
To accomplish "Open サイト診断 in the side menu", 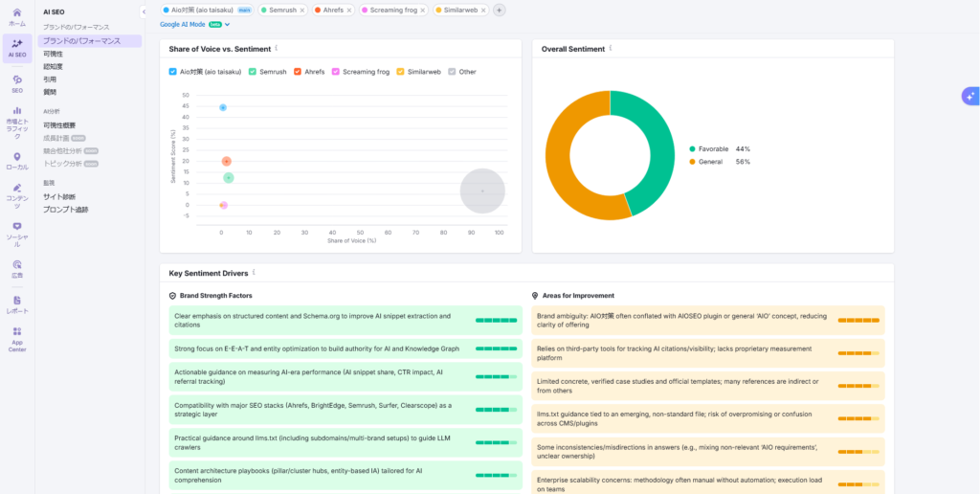I will [x=58, y=197].
